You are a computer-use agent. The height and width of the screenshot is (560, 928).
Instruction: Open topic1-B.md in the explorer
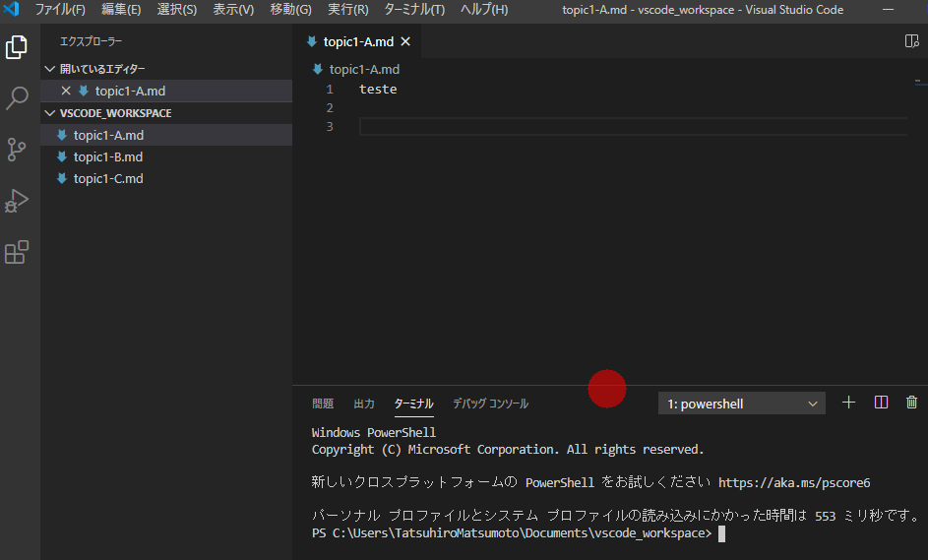(x=166, y=156)
